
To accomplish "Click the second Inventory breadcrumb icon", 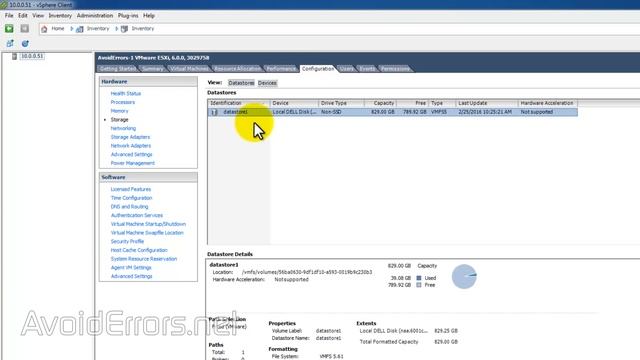I will (x=124, y=29).
